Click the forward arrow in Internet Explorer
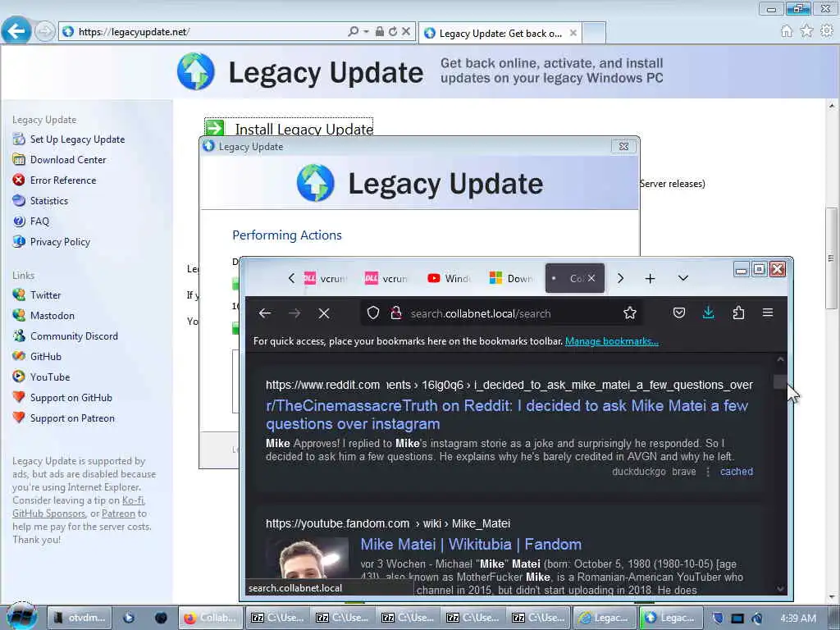The height and width of the screenshot is (630, 840). 45,31
